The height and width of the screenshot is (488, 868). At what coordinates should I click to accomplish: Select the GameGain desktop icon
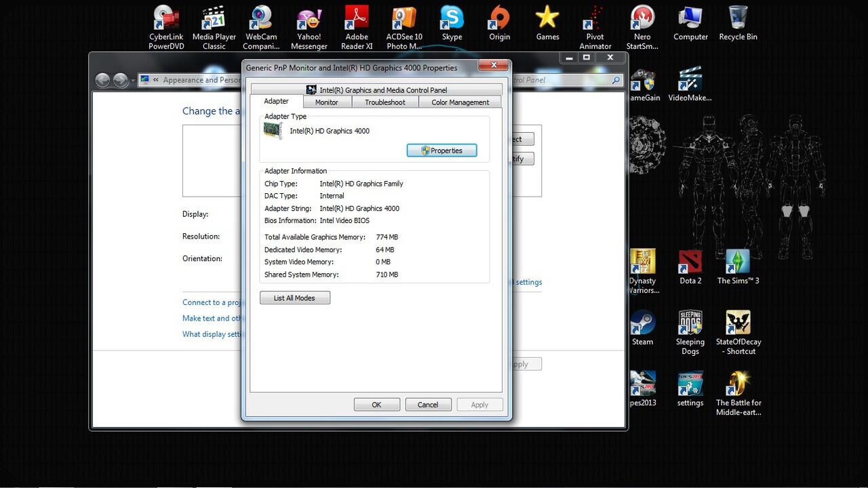click(644, 84)
